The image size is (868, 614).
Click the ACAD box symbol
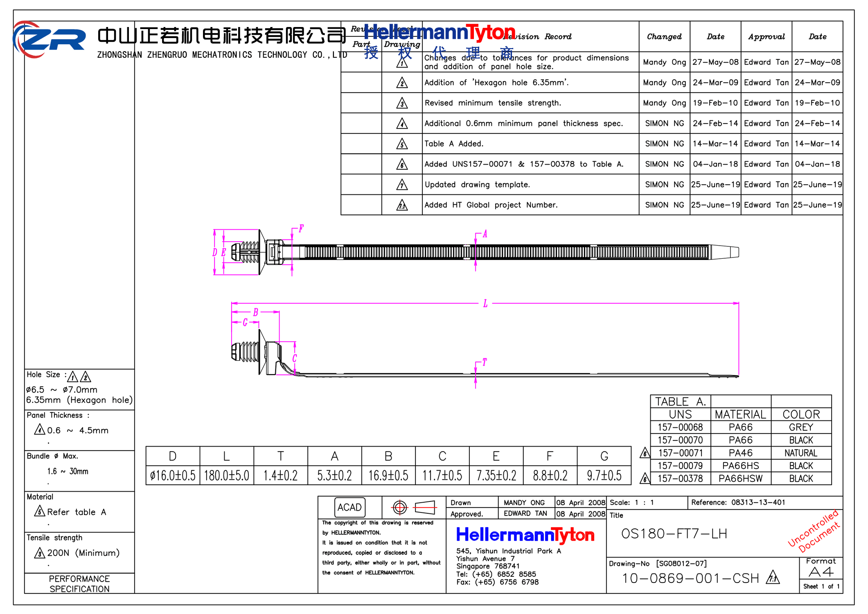pyautogui.click(x=349, y=507)
